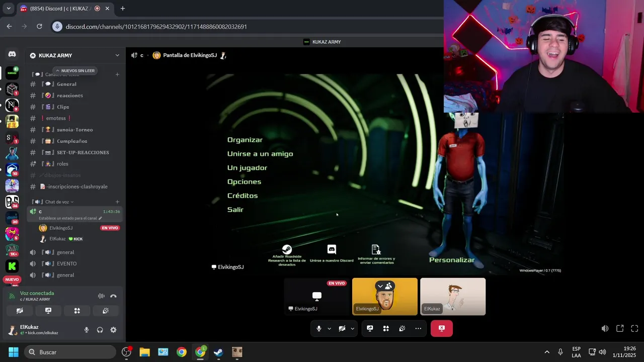Set channel status 'Establece un estado'
This screenshot has width=644, height=362.
[70, 218]
